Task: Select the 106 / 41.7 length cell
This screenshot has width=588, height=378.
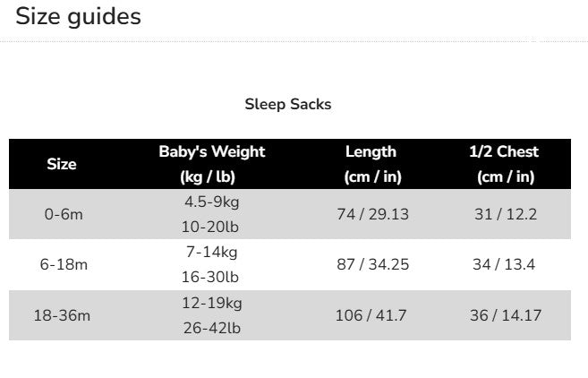Action: (x=371, y=315)
